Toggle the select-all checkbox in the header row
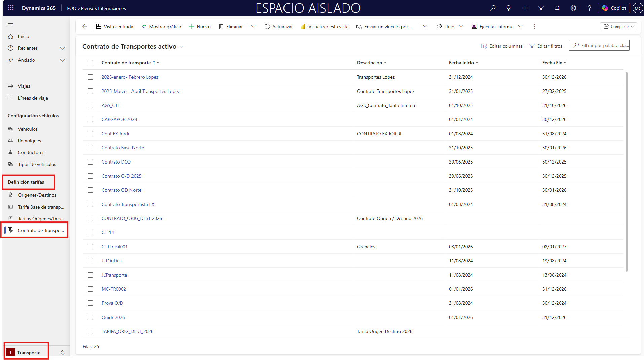The width and height of the screenshot is (644, 360). (90, 63)
